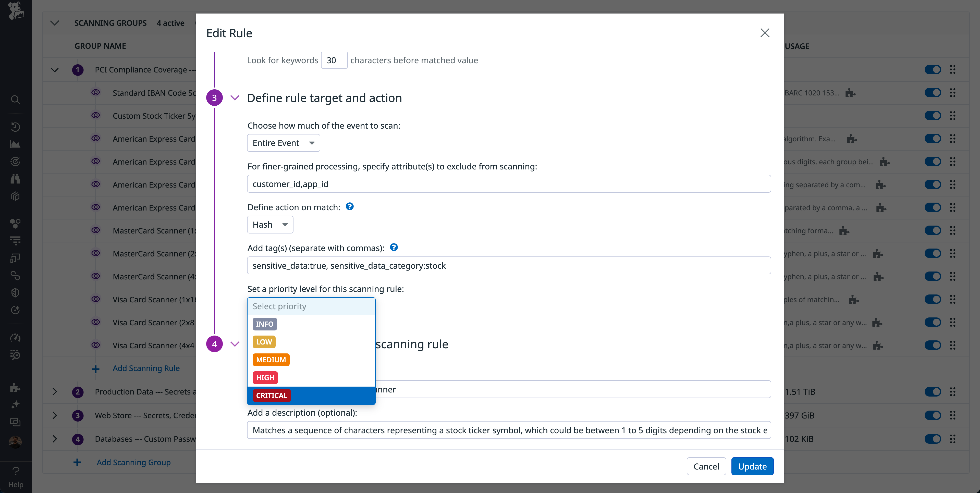Open the Integrations puzzle piece icon
This screenshot has height=493, width=980.
pos(15,388)
